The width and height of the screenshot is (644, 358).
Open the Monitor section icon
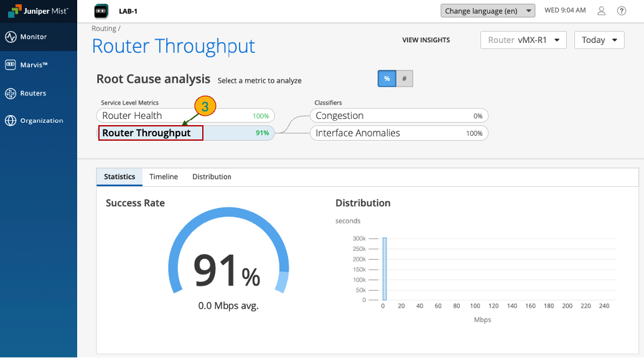[x=11, y=37]
